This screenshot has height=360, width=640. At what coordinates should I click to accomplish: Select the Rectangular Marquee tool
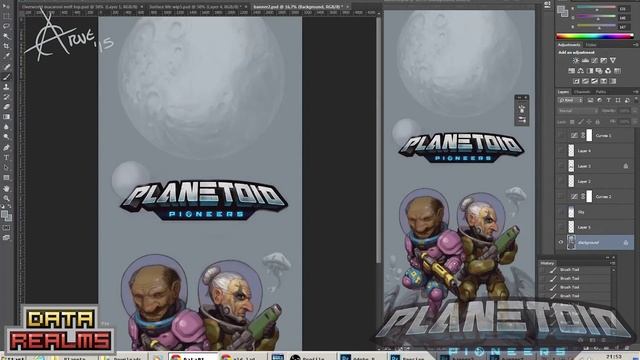click(x=6, y=16)
